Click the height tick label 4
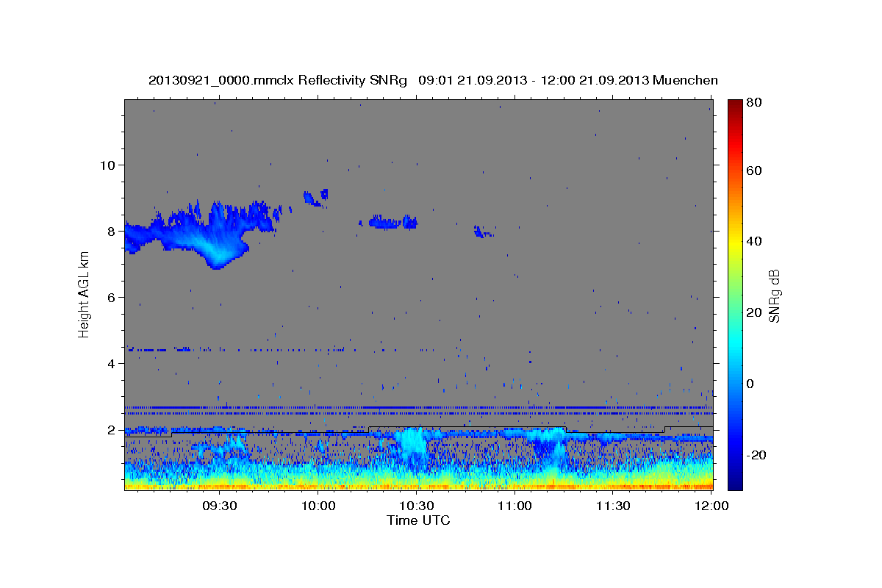 [x=112, y=363]
